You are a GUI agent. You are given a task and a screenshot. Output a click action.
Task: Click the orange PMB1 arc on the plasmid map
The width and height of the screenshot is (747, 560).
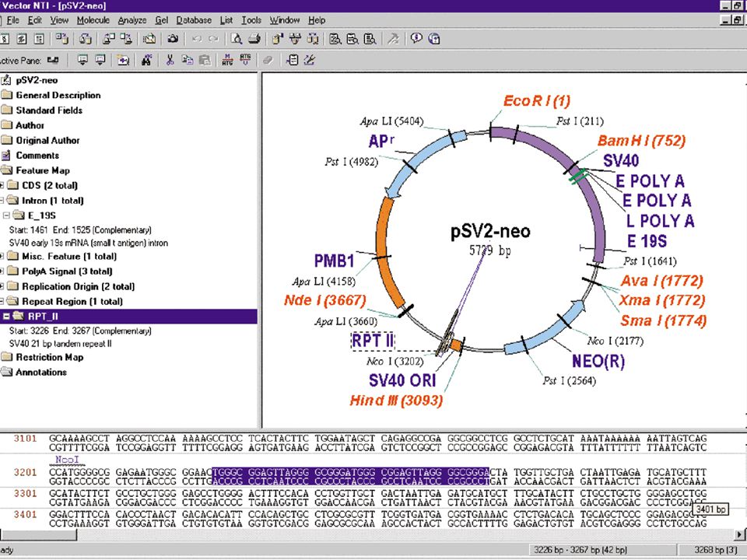coord(387,252)
